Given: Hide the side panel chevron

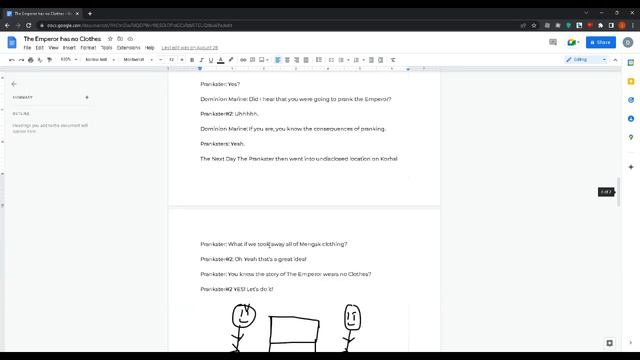Looking at the screenshot, I should tap(631, 343).
